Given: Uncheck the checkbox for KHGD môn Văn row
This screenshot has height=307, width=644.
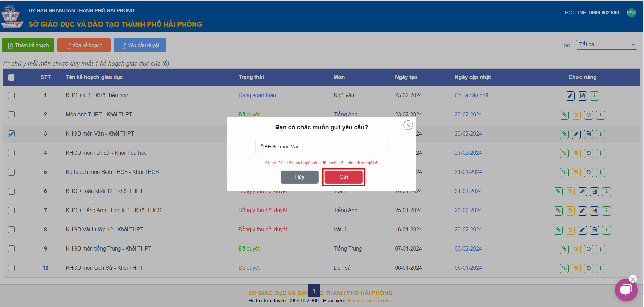Looking at the screenshot, I should click(x=11, y=134).
